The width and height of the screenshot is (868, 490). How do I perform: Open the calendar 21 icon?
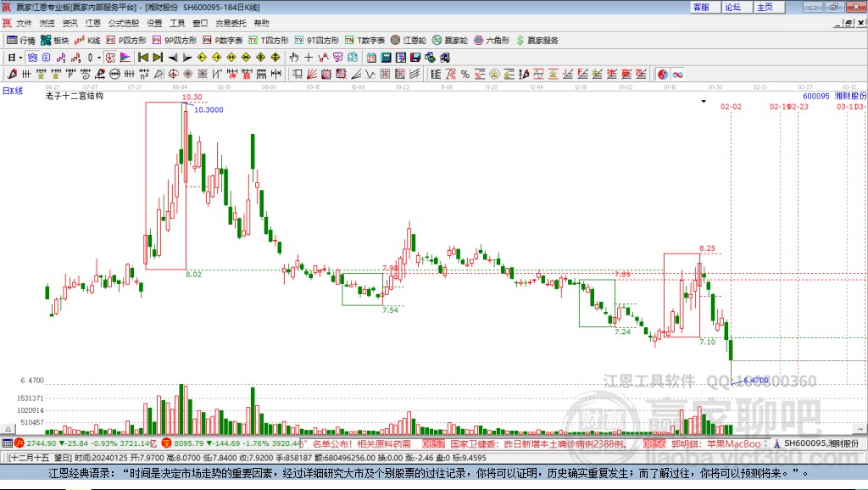(x=371, y=58)
